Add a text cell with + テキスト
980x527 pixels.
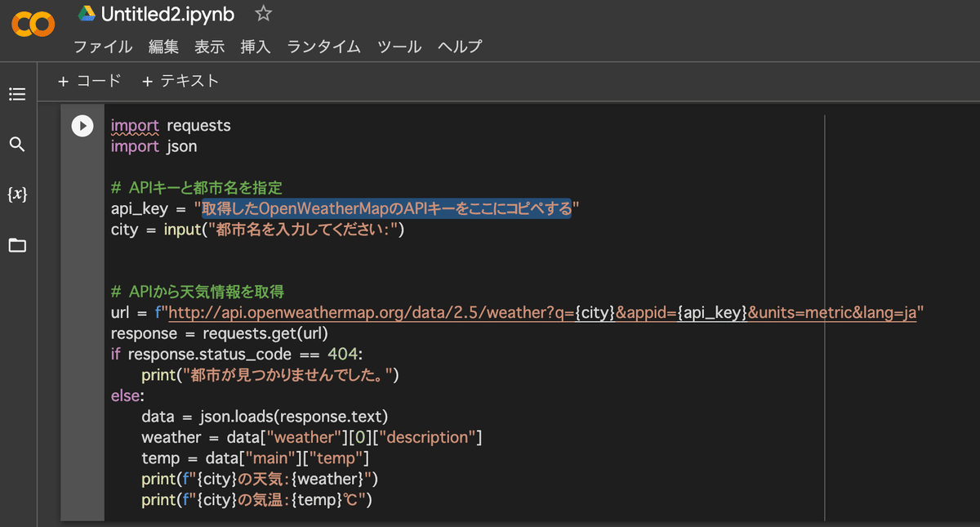coord(180,81)
